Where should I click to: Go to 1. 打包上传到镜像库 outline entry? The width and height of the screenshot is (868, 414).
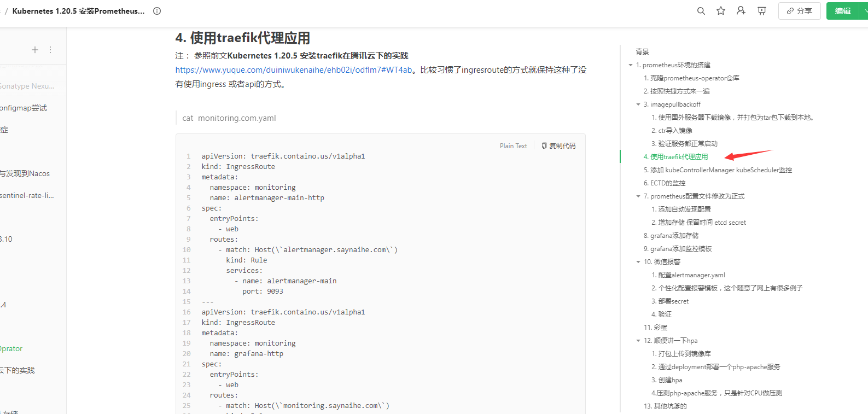pyautogui.click(x=681, y=354)
